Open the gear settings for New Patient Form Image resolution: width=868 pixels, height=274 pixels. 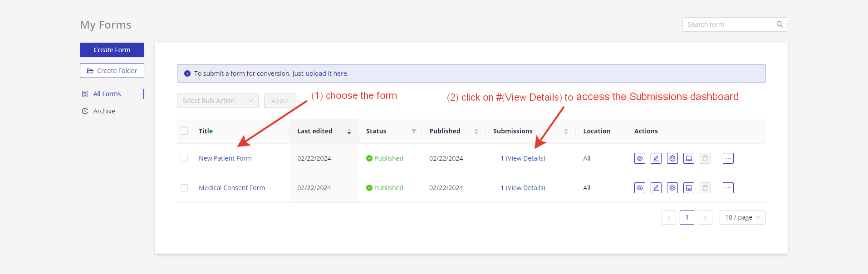(x=672, y=158)
